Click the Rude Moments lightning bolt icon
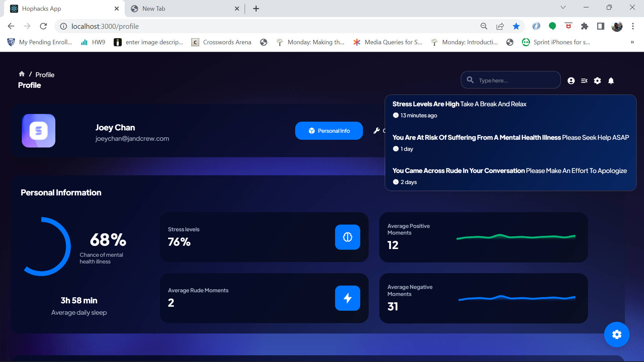This screenshot has width=644, height=362. tap(347, 298)
